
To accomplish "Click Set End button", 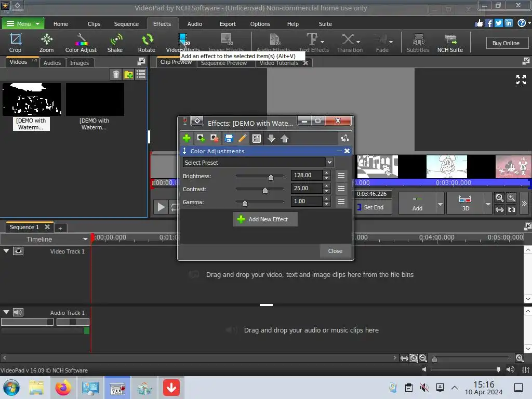I will [x=374, y=207].
